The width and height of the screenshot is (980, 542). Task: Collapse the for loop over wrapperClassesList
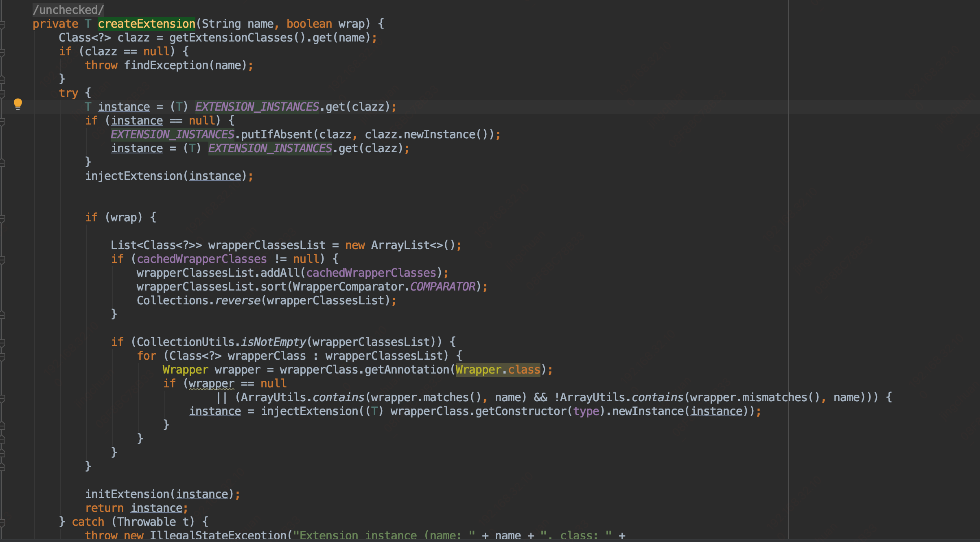(2, 356)
